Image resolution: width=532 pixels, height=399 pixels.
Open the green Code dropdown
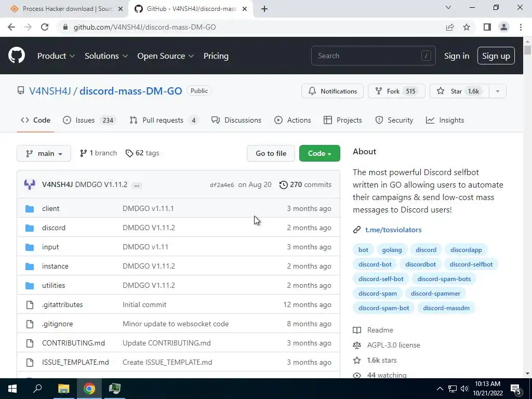320,153
